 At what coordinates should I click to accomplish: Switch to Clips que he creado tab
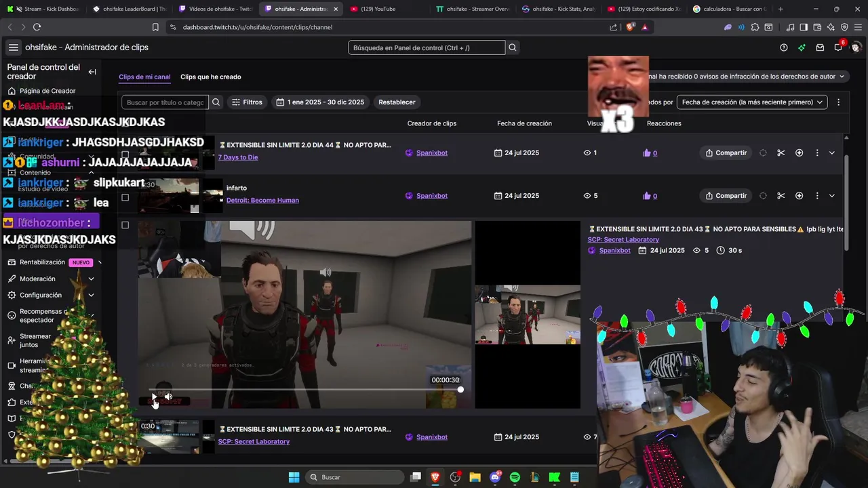(211, 77)
